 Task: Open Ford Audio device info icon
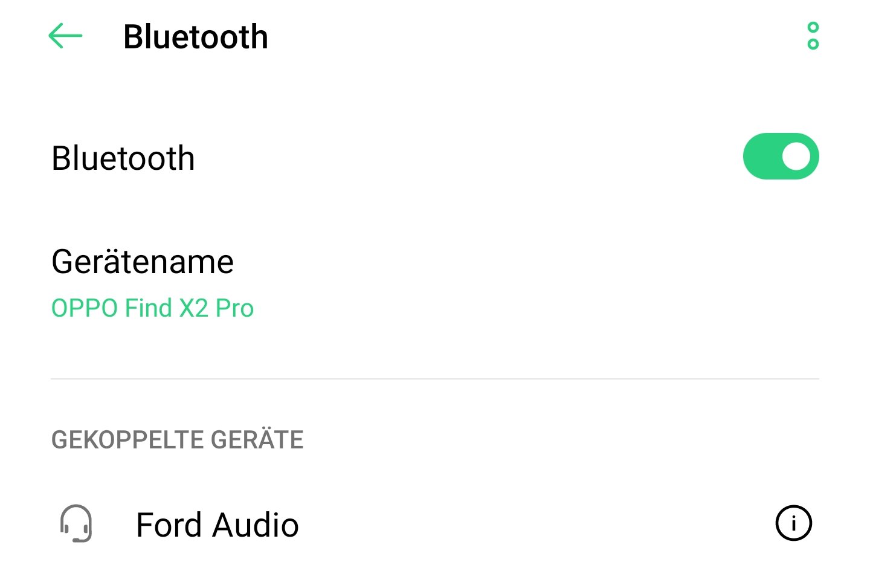[x=793, y=523]
